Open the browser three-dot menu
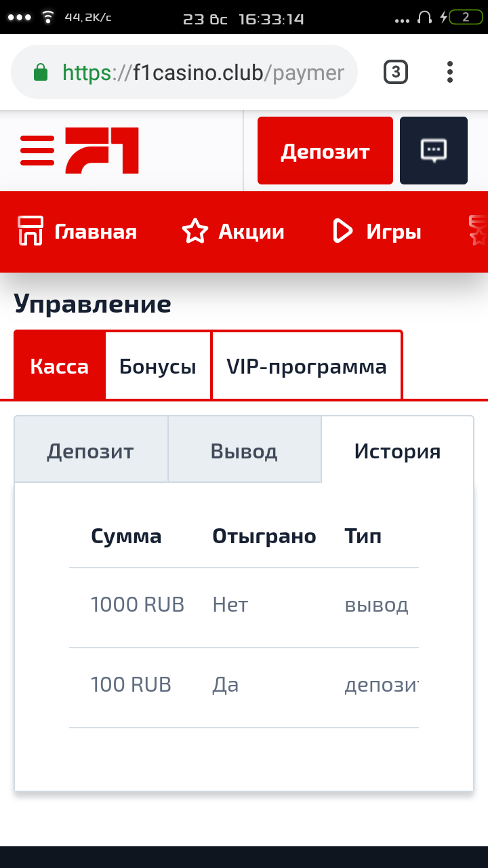The width and height of the screenshot is (488, 868). click(x=450, y=72)
